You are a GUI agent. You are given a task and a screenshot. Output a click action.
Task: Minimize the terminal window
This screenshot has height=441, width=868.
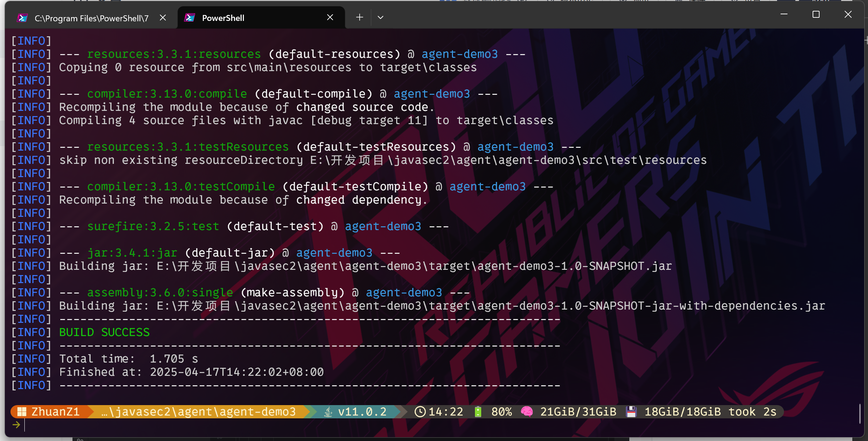784,15
